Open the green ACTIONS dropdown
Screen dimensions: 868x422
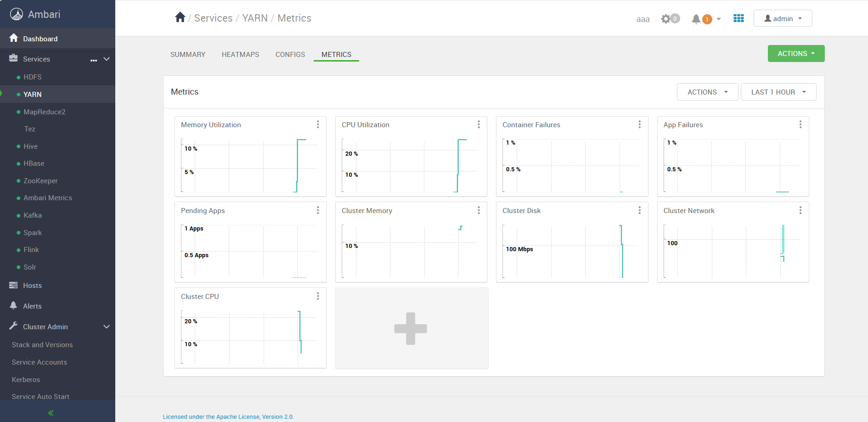[x=796, y=53]
